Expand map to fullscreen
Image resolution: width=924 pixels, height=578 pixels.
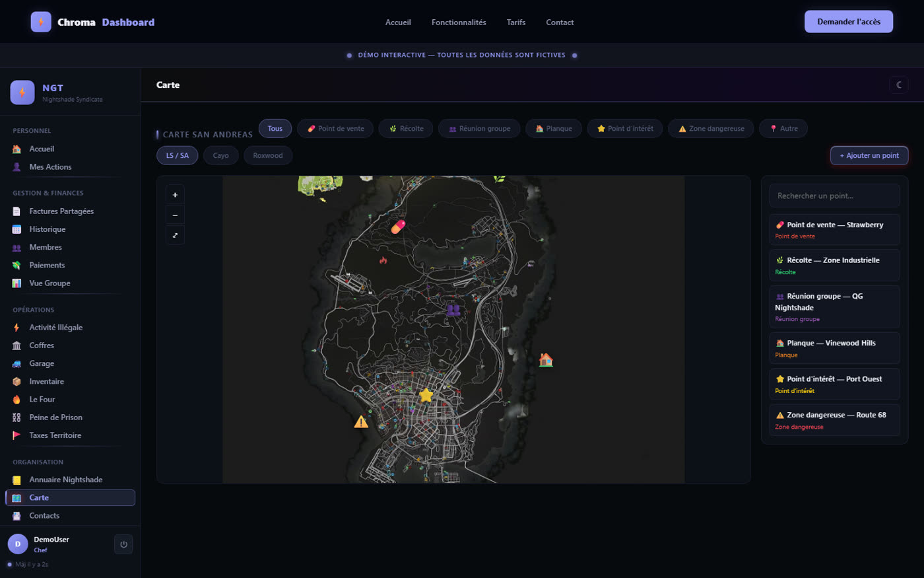pos(175,235)
